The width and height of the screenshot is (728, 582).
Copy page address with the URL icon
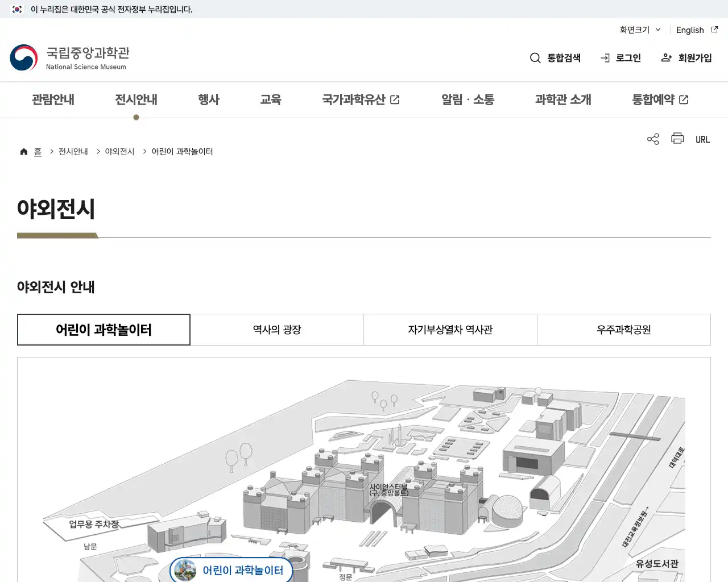click(x=702, y=139)
